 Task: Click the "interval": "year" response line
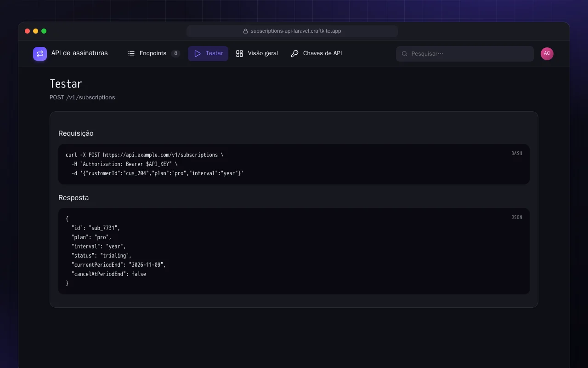click(99, 247)
